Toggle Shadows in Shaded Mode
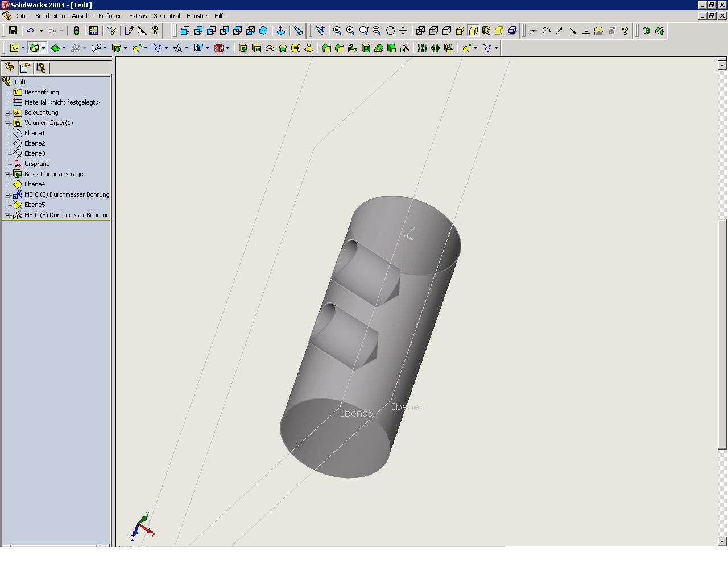 tap(499, 31)
